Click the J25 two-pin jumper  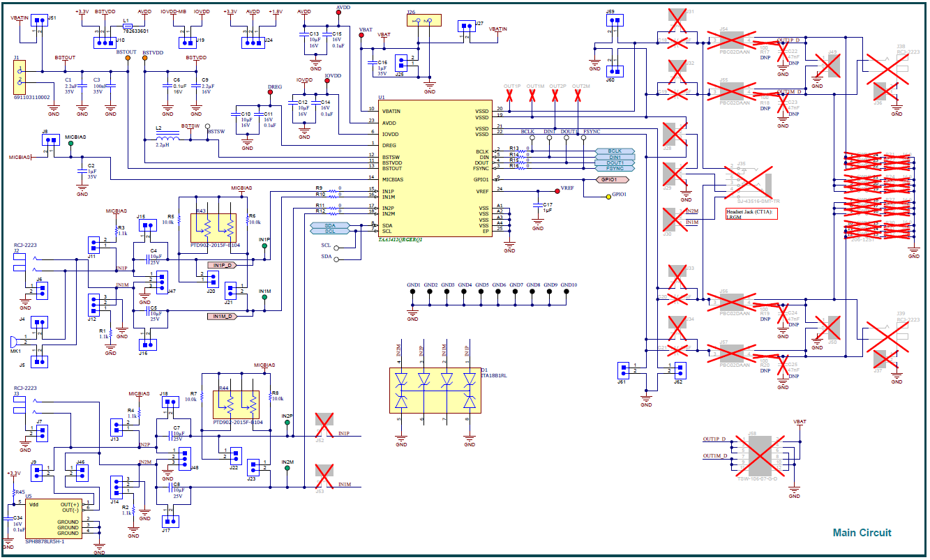[400, 62]
